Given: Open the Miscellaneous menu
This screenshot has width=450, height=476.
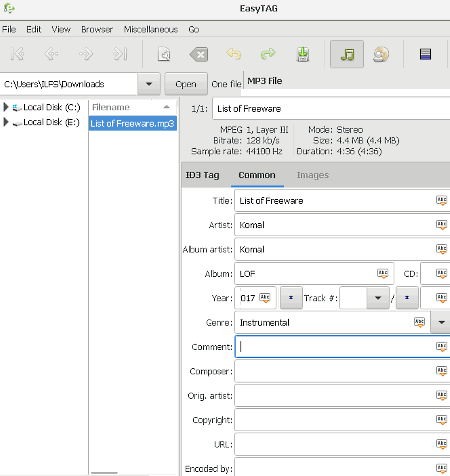Looking at the screenshot, I should (151, 29).
